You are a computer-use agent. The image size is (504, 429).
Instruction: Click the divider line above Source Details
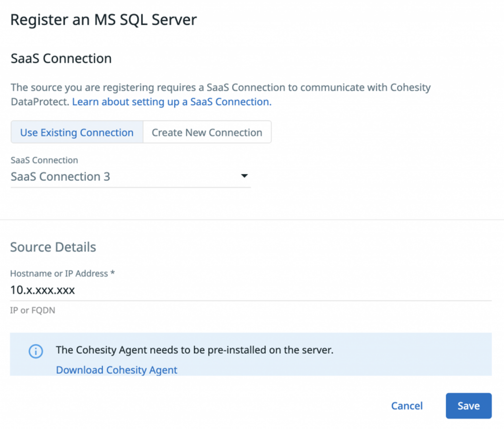coord(252,219)
